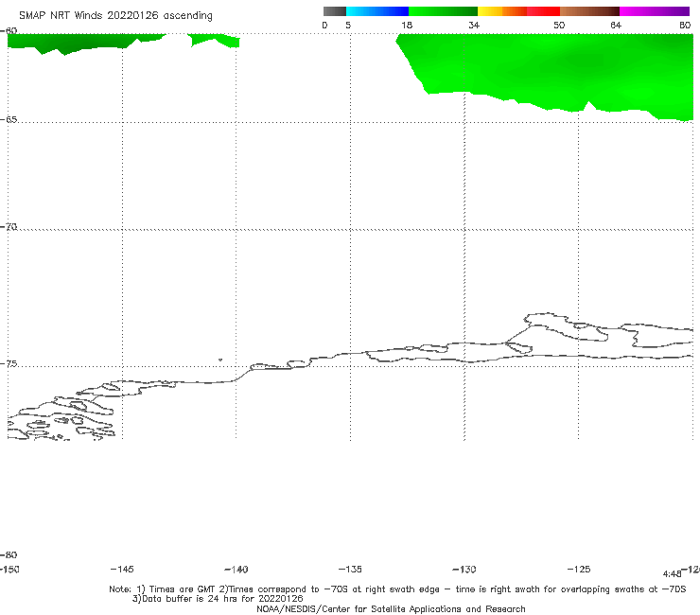Click longitude label '-140' on bottom axis
The image size is (700, 615).
[x=236, y=569]
